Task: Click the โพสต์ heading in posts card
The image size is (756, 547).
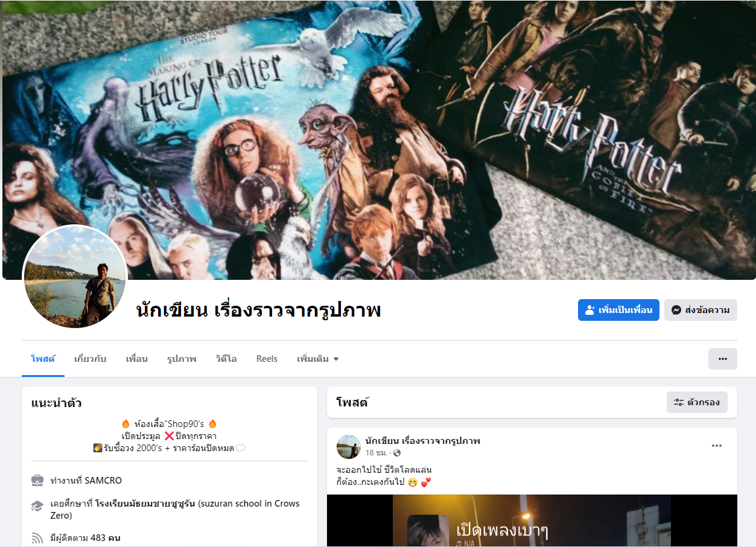Action: (x=352, y=402)
